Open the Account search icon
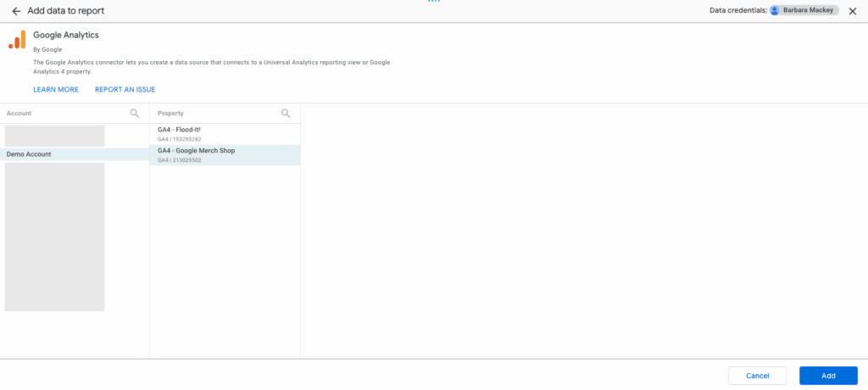This screenshot has height=390, width=868. tap(135, 113)
